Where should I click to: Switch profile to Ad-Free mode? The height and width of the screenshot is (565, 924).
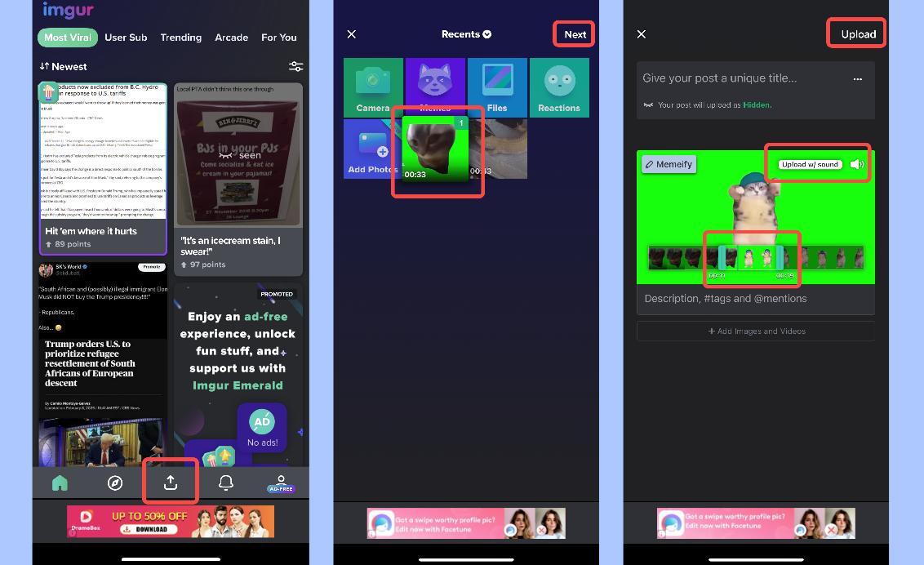[281, 482]
